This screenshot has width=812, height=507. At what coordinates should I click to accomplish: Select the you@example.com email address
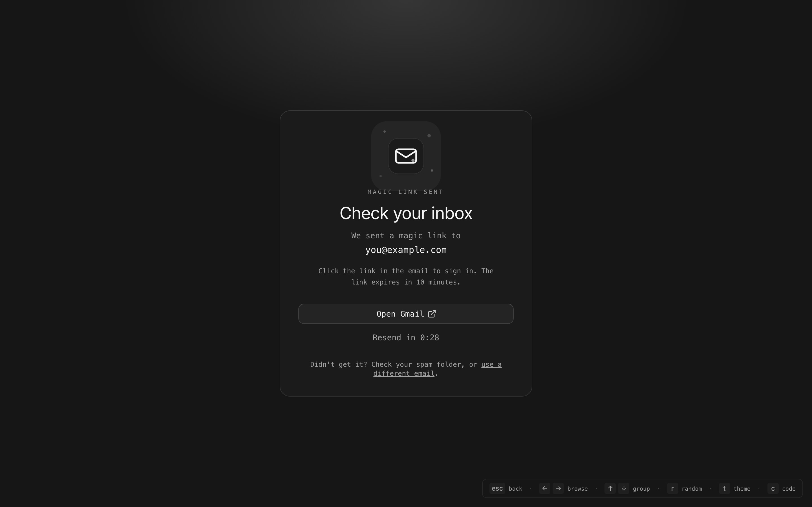click(x=406, y=250)
